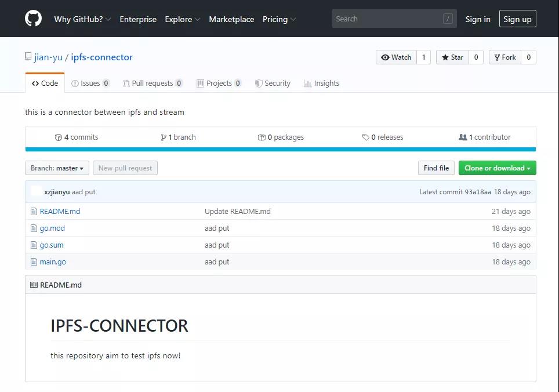Click xzjianyu avatar image in commit bar

[36, 191]
